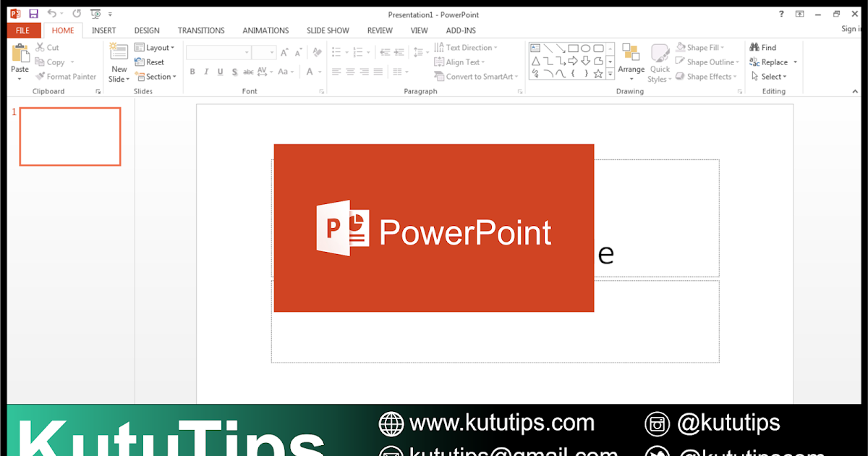Screen dimensions: 868x456
Task: Decrease list indent level
Action: point(385,52)
